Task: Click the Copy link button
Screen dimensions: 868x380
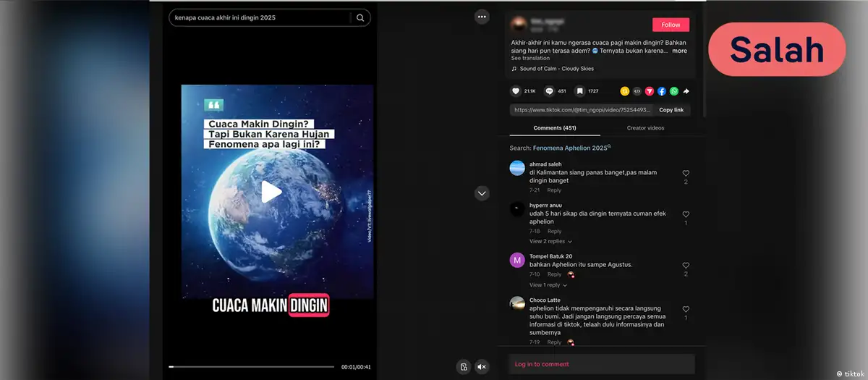Action: pyautogui.click(x=671, y=110)
